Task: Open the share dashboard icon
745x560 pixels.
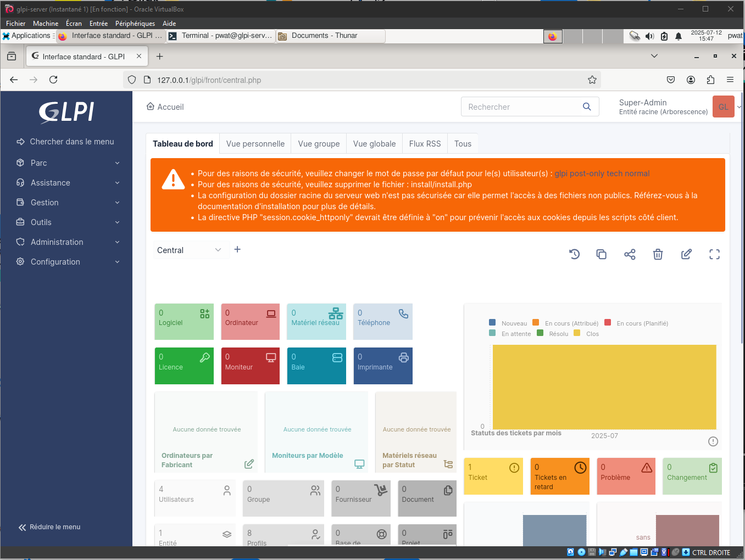Action: coord(630,254)
